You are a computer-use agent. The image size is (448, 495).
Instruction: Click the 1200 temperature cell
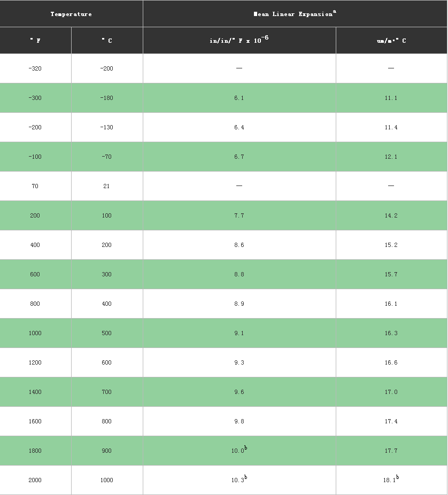pyautogui.click(x=35, y=362)
